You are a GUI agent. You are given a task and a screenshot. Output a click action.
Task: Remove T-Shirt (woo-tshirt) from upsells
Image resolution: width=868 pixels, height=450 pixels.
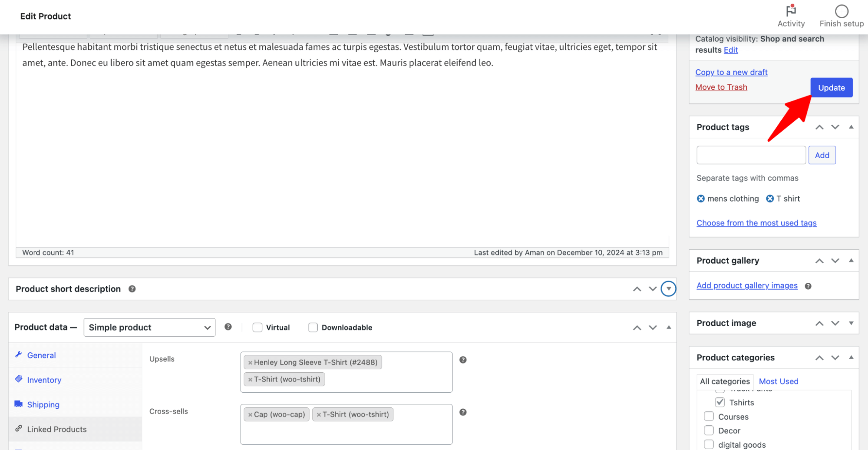[250, 380]
